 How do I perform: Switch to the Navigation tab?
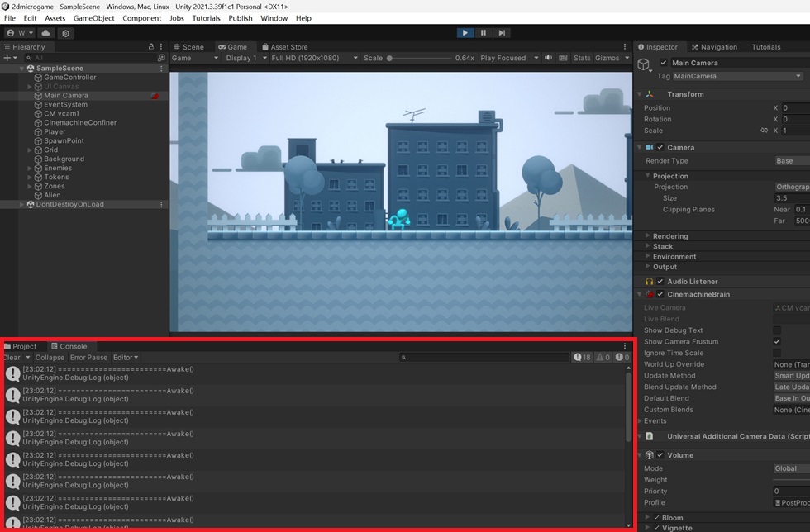(714, 46)
